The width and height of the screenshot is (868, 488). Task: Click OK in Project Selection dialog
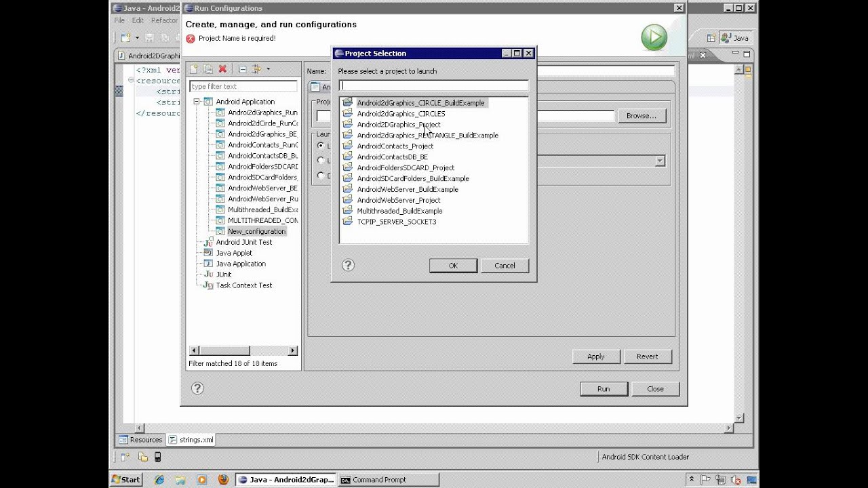point(453,266)
